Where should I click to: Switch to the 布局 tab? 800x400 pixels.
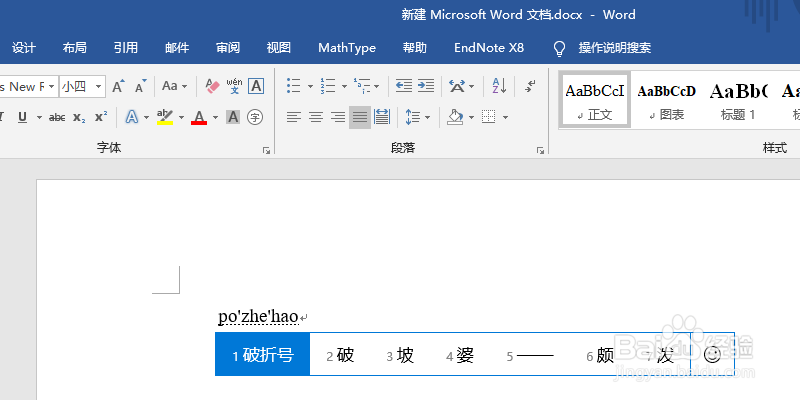[x=74, y=48]
